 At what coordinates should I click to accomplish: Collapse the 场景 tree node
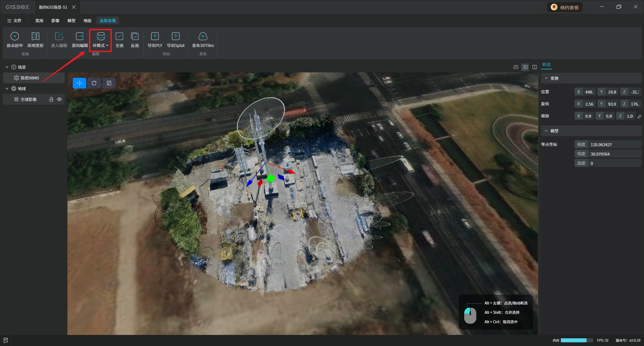[x=7, y=67]
